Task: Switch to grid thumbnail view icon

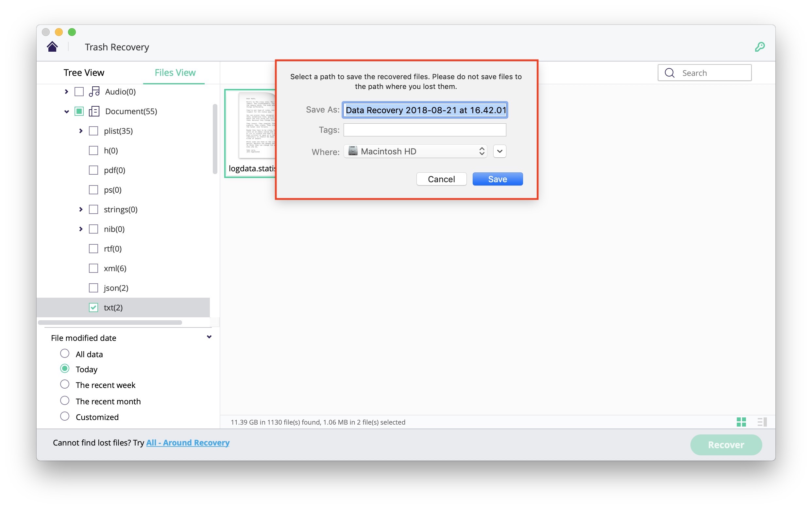Action: coord(741,422)
